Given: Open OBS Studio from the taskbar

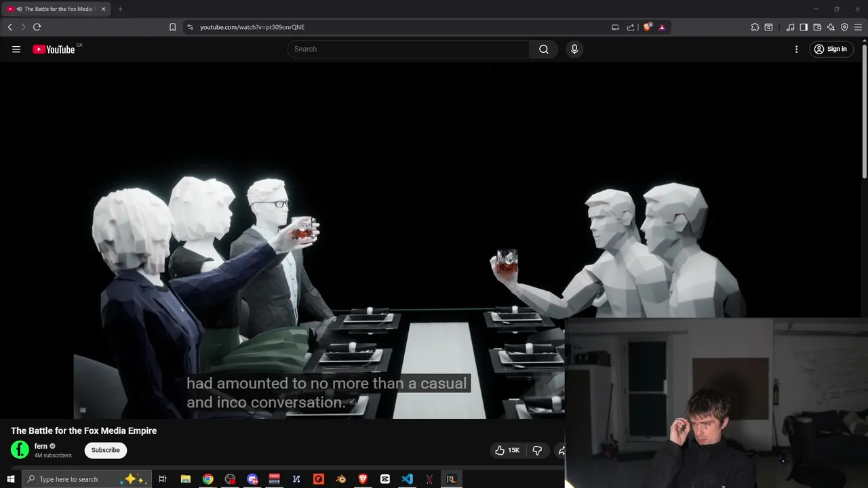Looking at the screenshot, I should [x=230, y=479].
